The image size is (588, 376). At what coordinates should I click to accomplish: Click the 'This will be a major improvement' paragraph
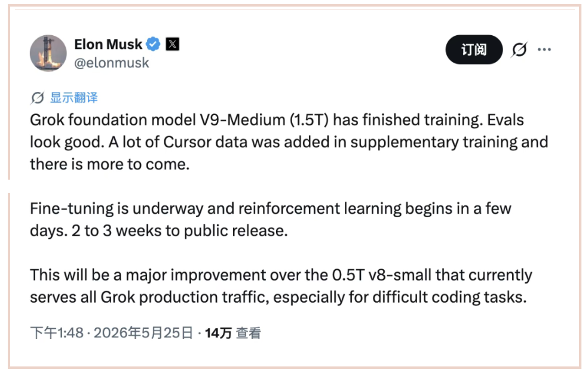[281, 286]
